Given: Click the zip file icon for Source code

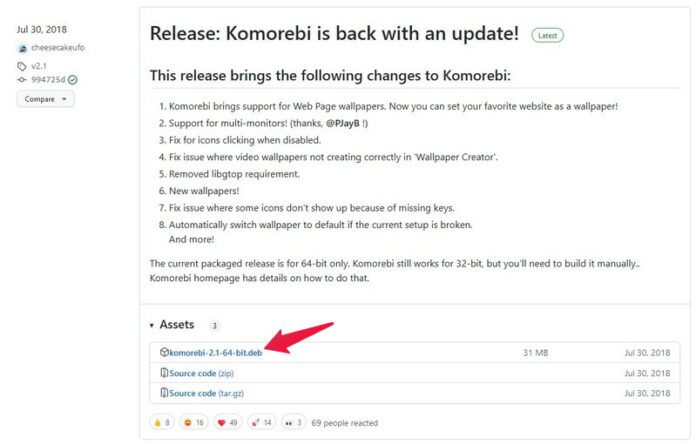Looking at the screenshot, I should coord(164,373).
